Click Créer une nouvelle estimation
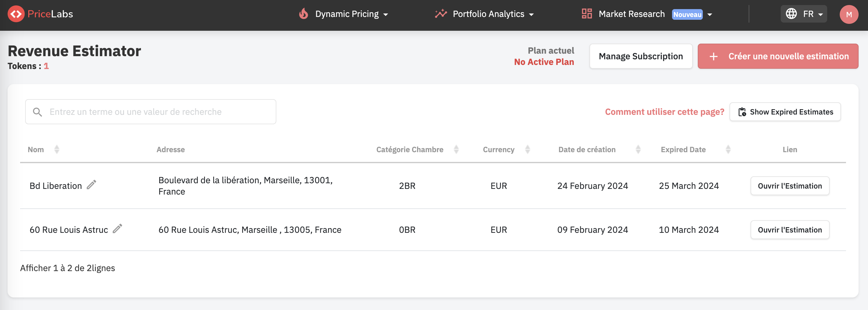 pos(778,56)
